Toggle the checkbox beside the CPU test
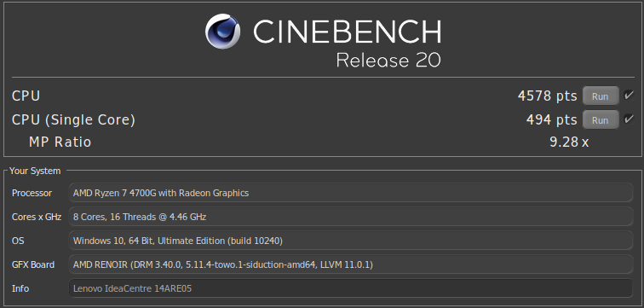This screenshot has width=644, height=308. (629, 96)
